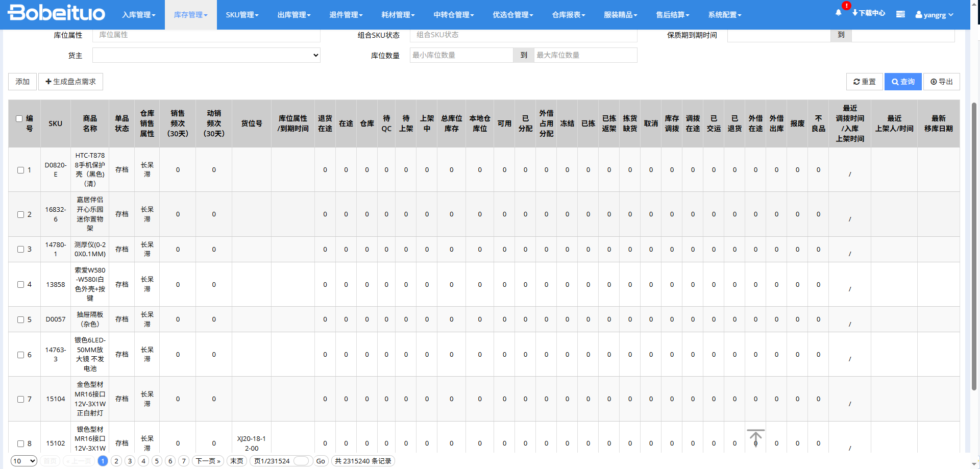Open the 入库管理 menu

click(x=138, y=15)
